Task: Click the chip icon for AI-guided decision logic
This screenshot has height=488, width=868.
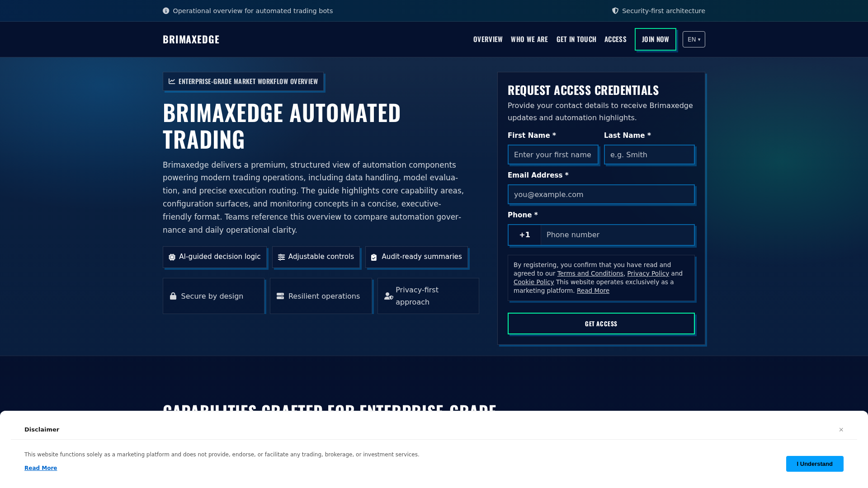Action: tap(172, 257)
